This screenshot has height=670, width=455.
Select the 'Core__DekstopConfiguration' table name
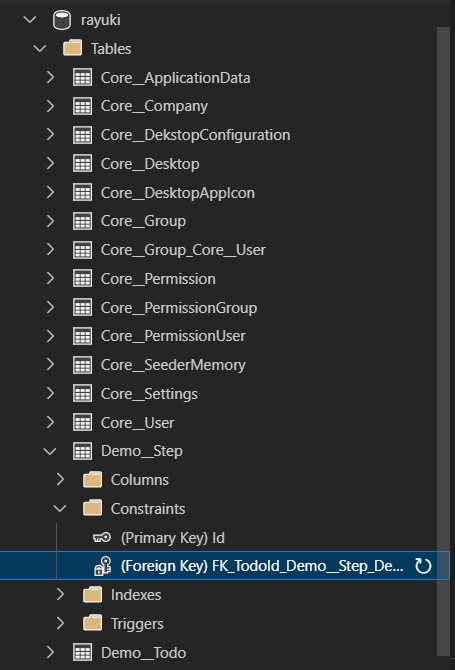pos(196,135)
